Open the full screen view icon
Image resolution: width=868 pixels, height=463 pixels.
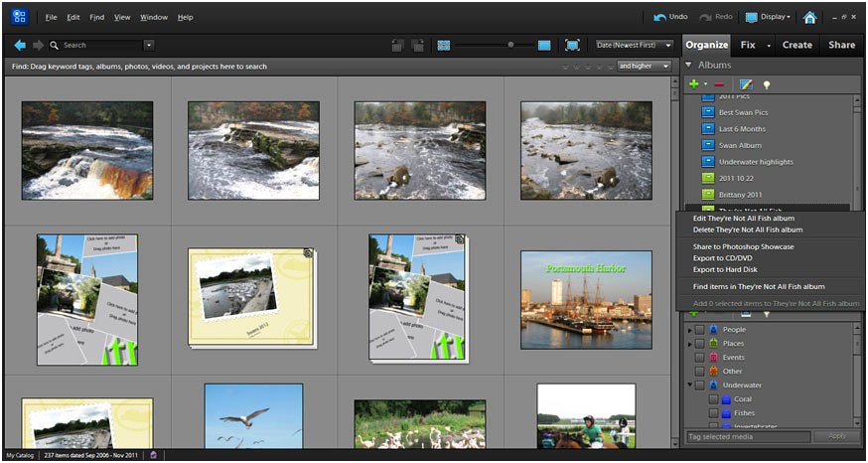coord(572,46)
